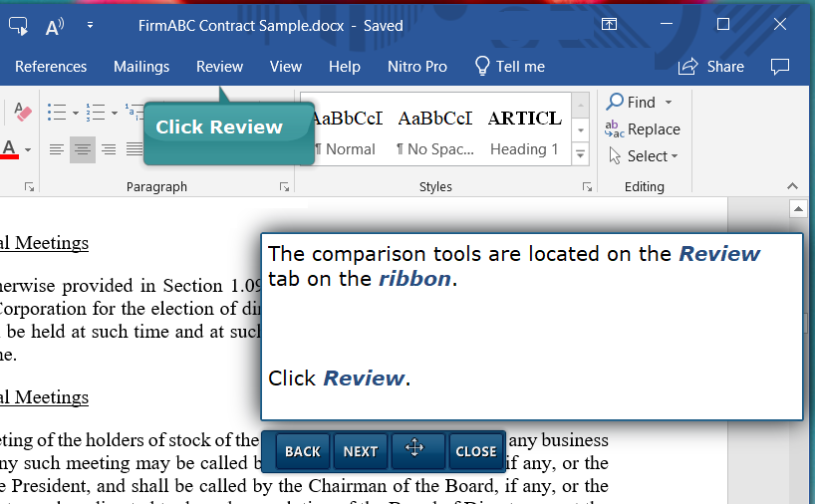Apply the Heading 1 style thumbnail
The image size is (815, 504).
click(524, 131)
